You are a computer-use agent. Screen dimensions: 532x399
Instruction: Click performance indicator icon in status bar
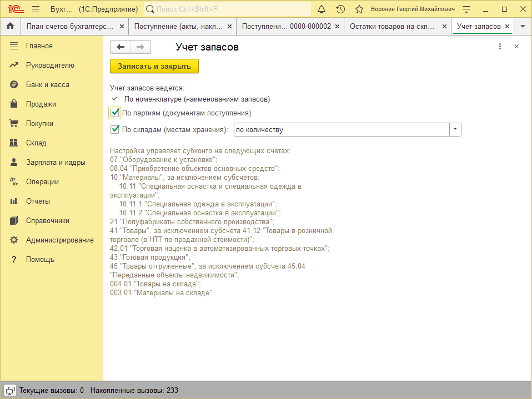(x=10, y=391)
